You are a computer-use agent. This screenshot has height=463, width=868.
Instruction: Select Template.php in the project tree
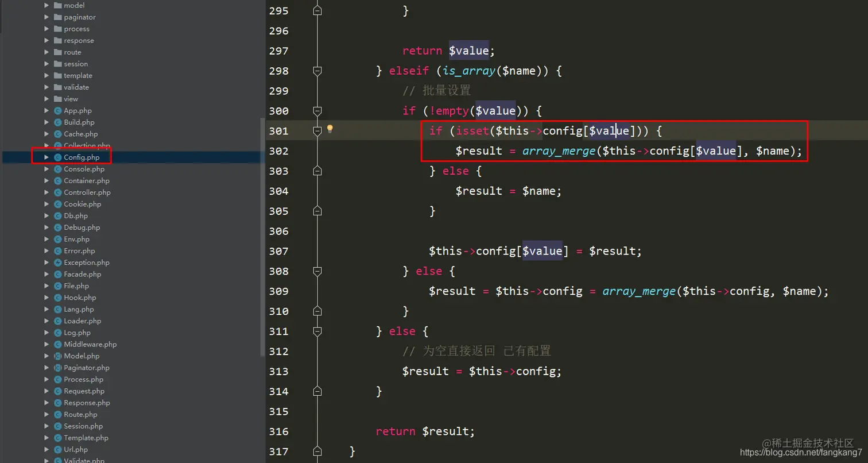click(x=86, y=438)
